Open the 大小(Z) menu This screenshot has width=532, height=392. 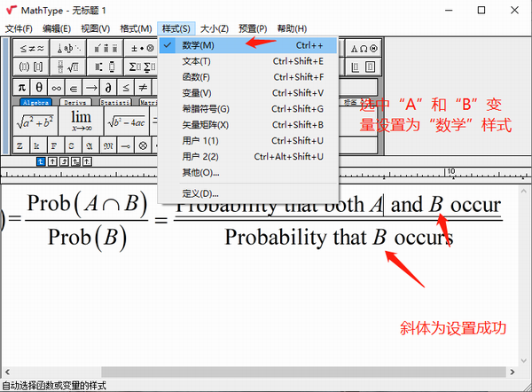point(215,28)
